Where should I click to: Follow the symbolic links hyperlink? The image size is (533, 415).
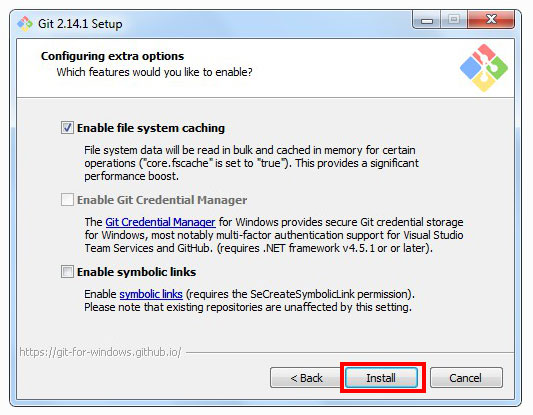tap(151, 294)
